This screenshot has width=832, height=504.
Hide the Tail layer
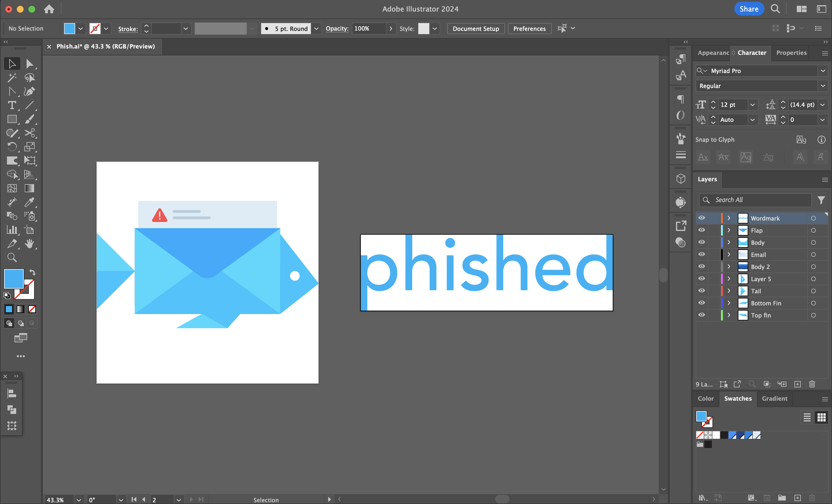coord(702,291)
